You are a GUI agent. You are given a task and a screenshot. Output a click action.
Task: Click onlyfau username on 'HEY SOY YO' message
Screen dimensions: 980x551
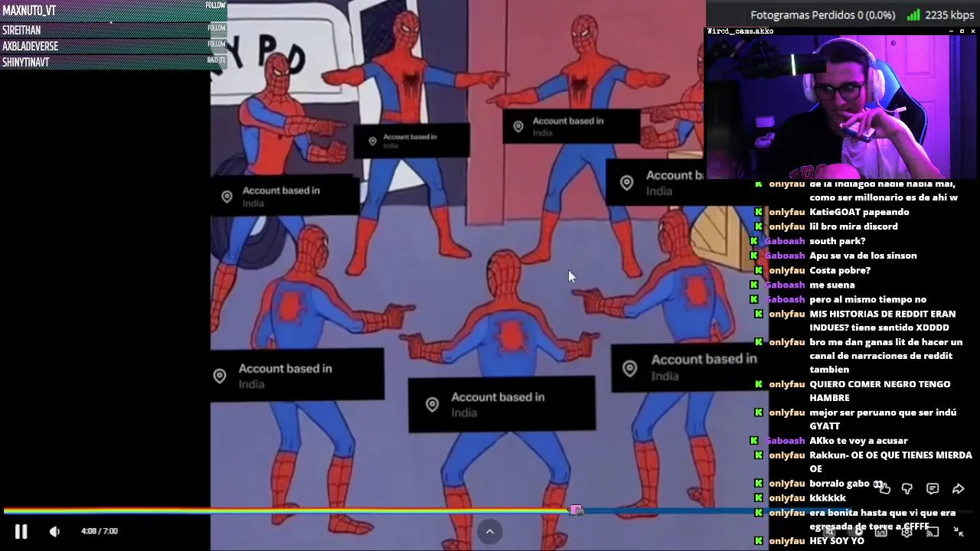click(787, 541)
